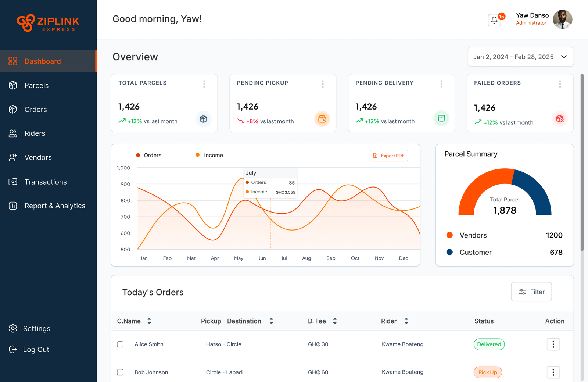Screen dimensions: 588x382
Task: Click the Total Parcels box icon
Action: (x=203, y=119)
